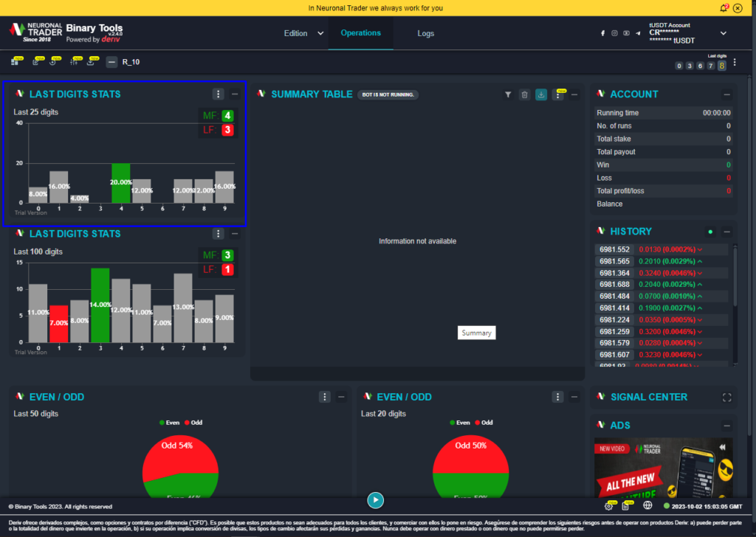Open options of Even/Odd Last 20 digits panel
The height and width of the screenshot is (537, 756).
tap(558, 397)
